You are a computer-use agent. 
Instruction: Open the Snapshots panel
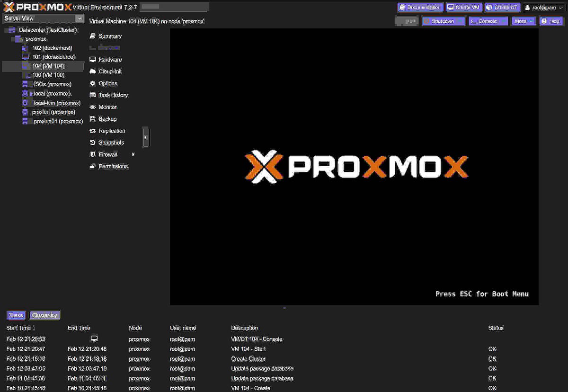point(111,142)
